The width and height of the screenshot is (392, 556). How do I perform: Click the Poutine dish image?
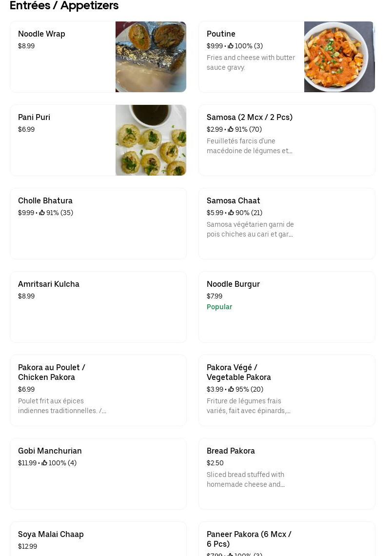[339, 57]
